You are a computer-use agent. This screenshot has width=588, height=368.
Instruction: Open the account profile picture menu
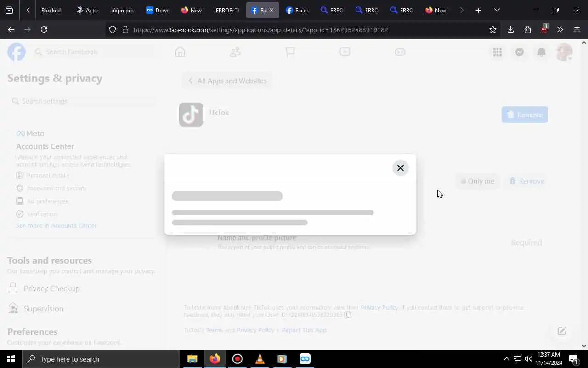[x=564, y=52]
